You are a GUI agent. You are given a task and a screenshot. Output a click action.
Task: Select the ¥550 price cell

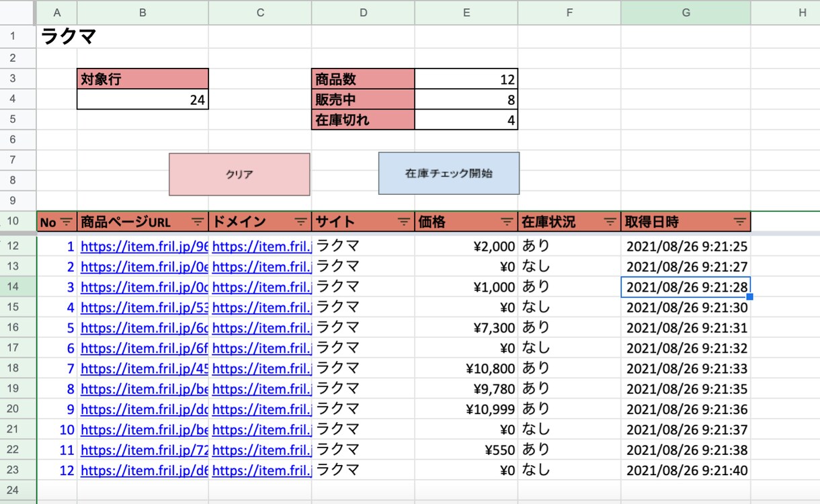pyautogui.click(x=466, y=450)
